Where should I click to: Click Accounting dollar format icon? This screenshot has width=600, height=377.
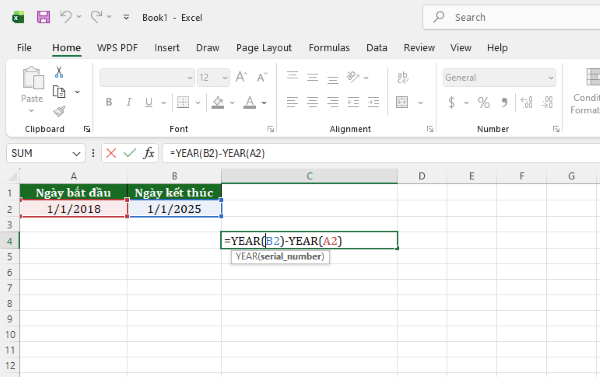click(x=452, y=103)
